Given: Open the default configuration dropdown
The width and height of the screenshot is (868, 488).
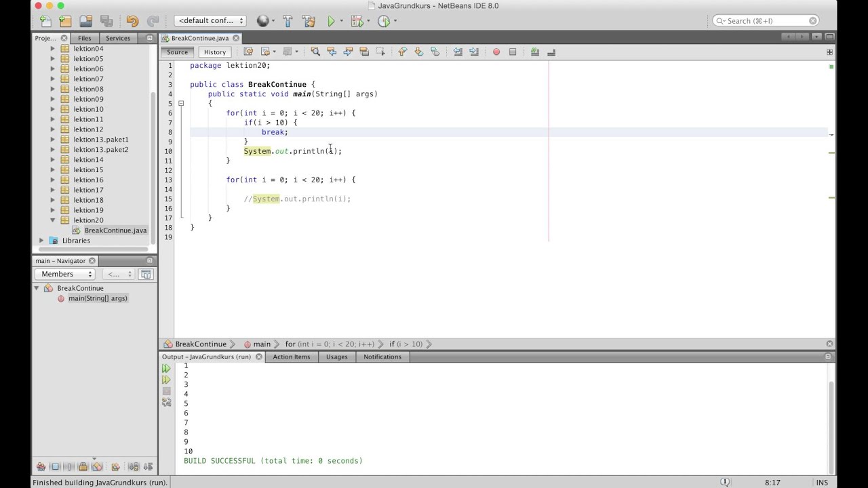Looking at the screenshot, I should (x=210, y=21).
